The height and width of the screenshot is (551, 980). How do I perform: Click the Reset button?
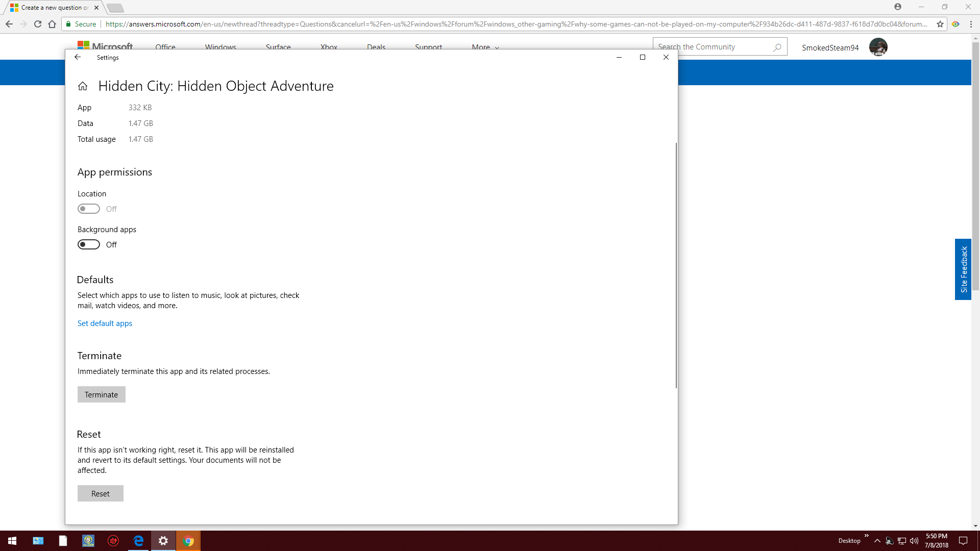[101, 493]
